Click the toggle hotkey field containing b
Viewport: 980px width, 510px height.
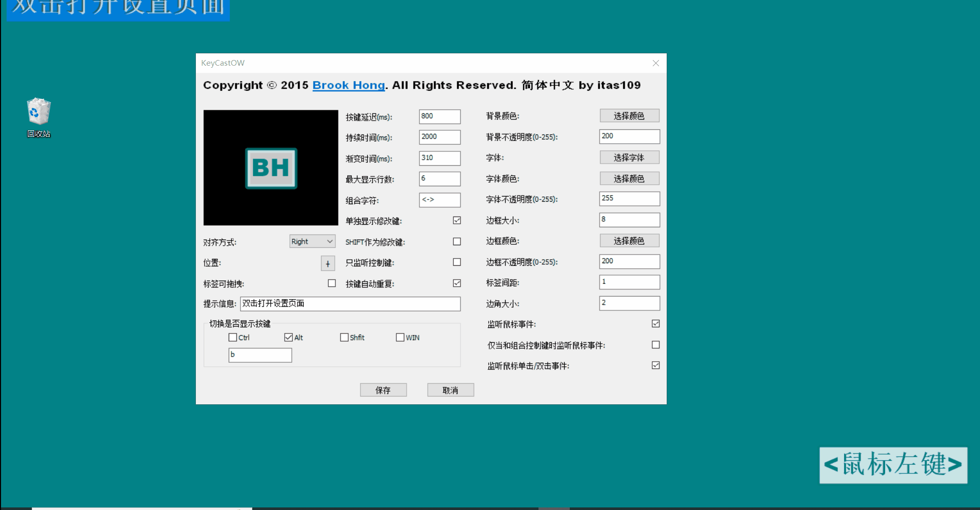tap(260, 355)
